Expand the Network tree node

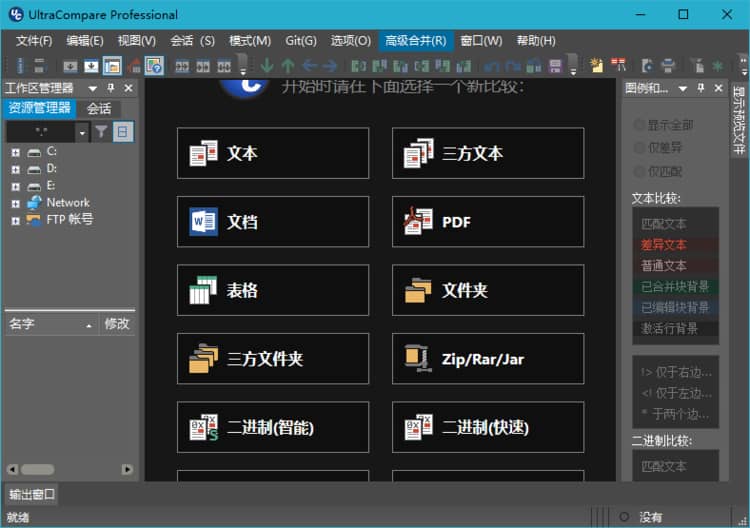15,203
